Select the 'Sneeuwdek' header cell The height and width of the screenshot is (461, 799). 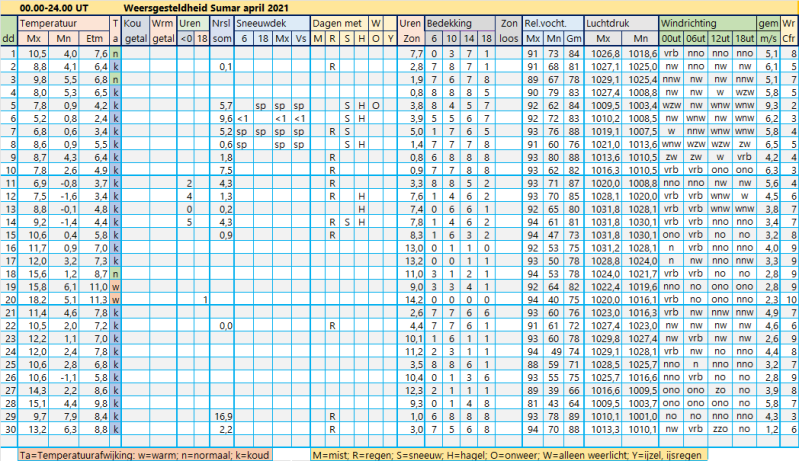click(x=272, y=23)
